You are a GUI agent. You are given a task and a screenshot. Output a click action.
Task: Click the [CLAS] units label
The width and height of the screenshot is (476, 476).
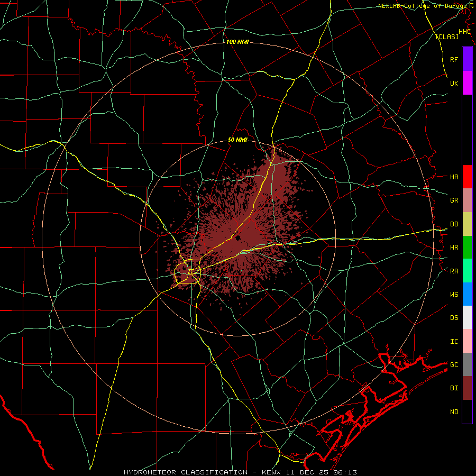pyautogui.click(x=447, y=36)
